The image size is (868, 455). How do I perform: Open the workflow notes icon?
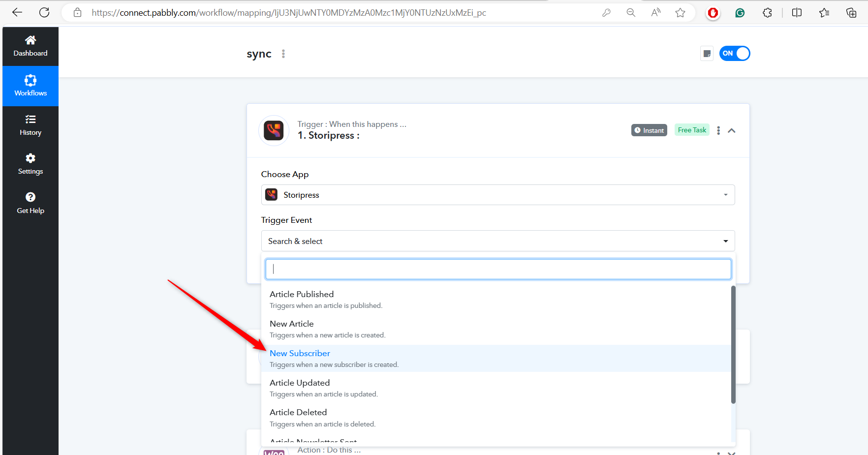pos(707,54)
